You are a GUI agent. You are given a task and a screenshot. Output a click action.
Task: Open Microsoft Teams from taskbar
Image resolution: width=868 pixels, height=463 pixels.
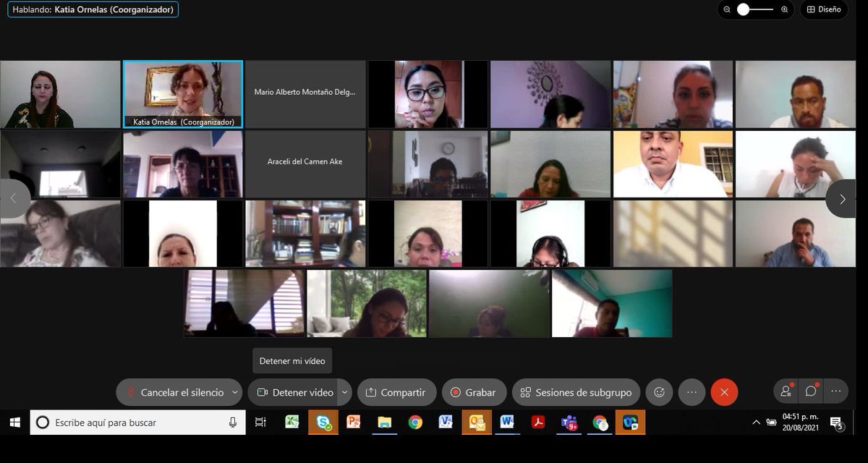tap(569, 422)
